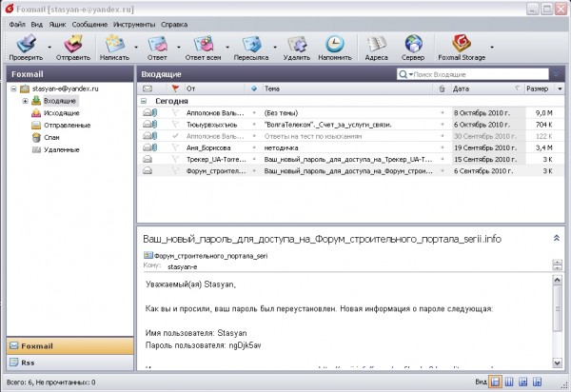
Task: Select the Исходящие folder
Action: click(62, 113)
